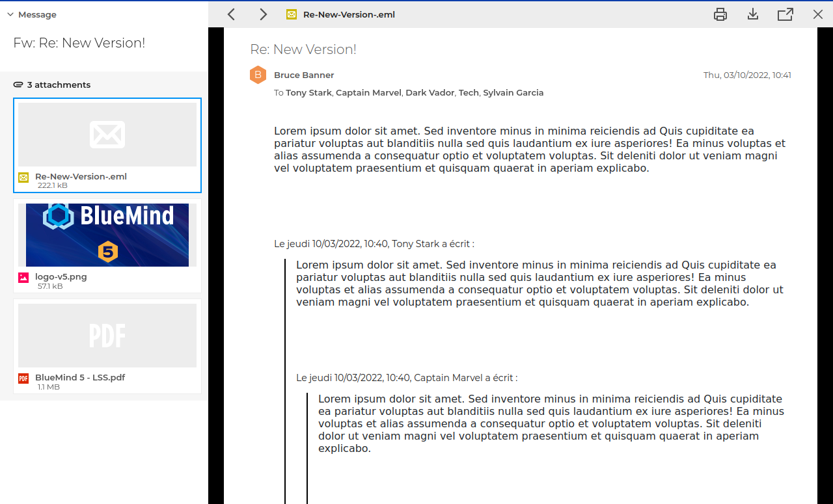
Task: Click the paperclip attachments icon
Action: [18, 85]
